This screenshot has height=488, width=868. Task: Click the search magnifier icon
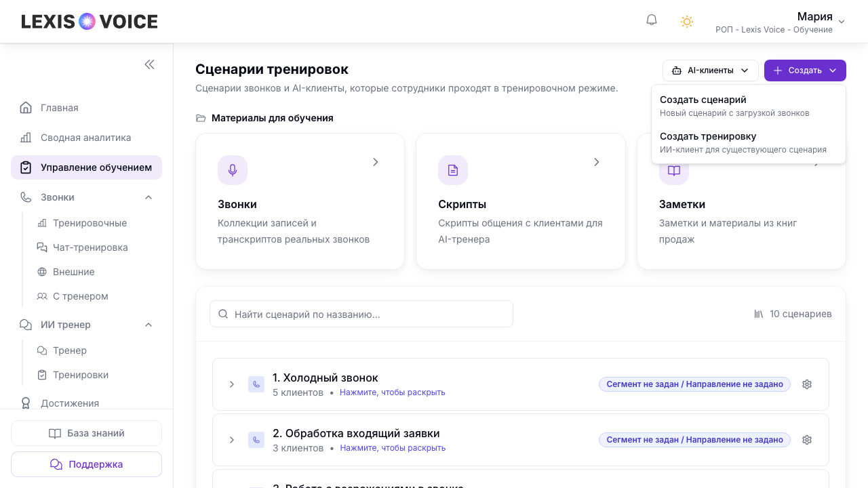[223, 314]
